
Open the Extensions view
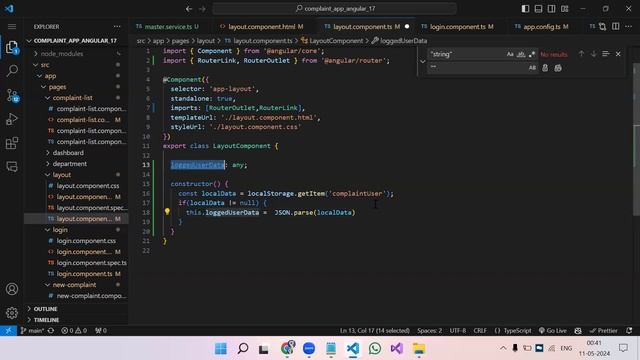pyautogui.click(x=12, y=143)
